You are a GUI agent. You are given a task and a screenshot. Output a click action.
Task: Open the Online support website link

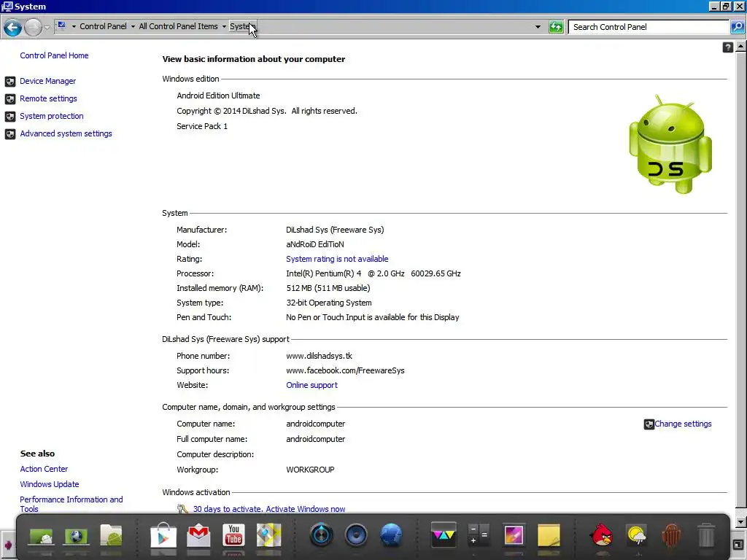click(x=311, y=385)
